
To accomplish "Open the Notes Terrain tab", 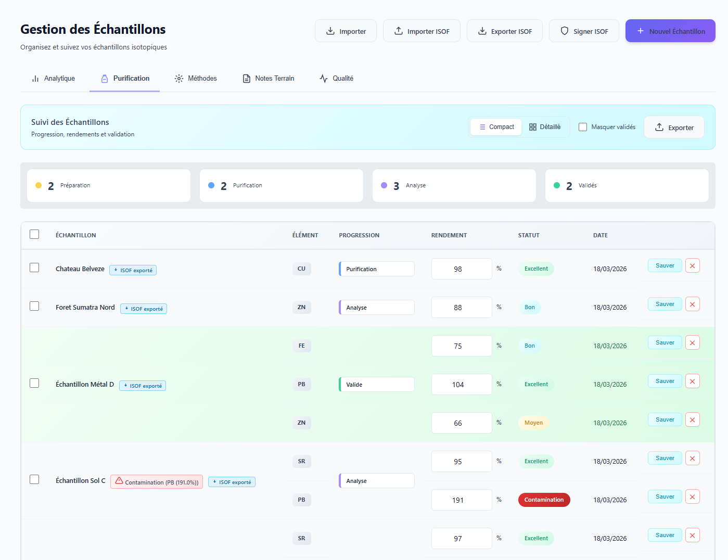I will (x=269, y=79).
